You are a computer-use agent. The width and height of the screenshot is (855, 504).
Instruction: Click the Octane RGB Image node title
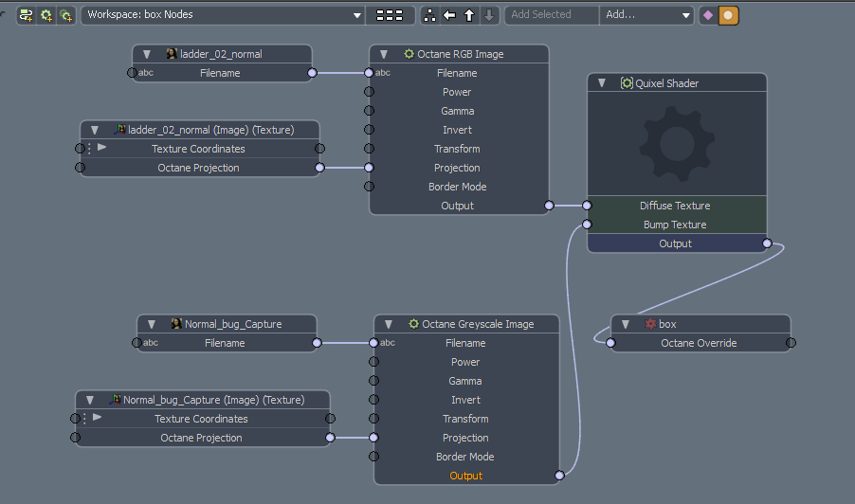461,54
